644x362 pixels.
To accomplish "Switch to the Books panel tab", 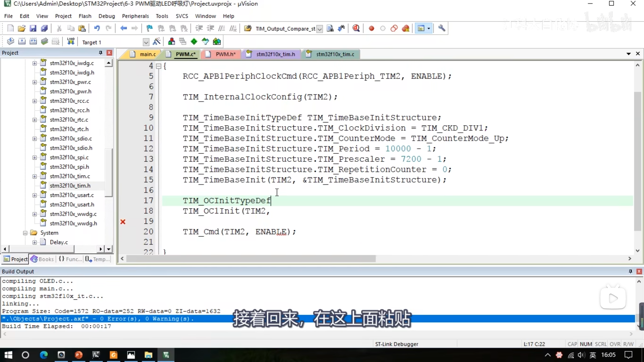I will coord(42,259).
